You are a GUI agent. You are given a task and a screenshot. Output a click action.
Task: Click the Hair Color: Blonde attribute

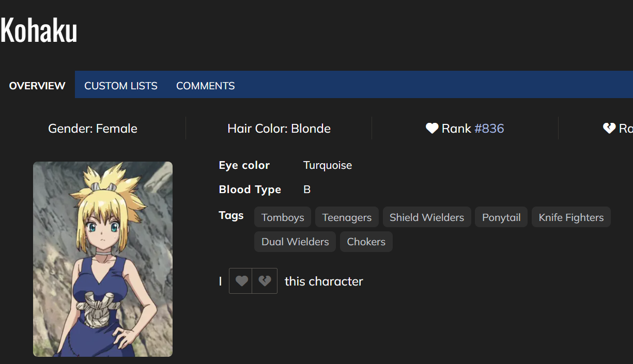(279, 129)
